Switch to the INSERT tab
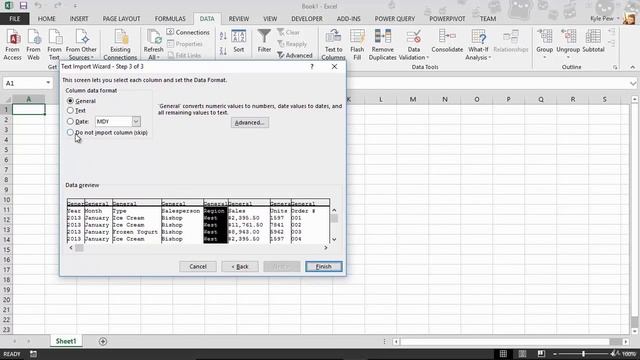The width and height of the screenshot is (640, 360). pos(79,19)
